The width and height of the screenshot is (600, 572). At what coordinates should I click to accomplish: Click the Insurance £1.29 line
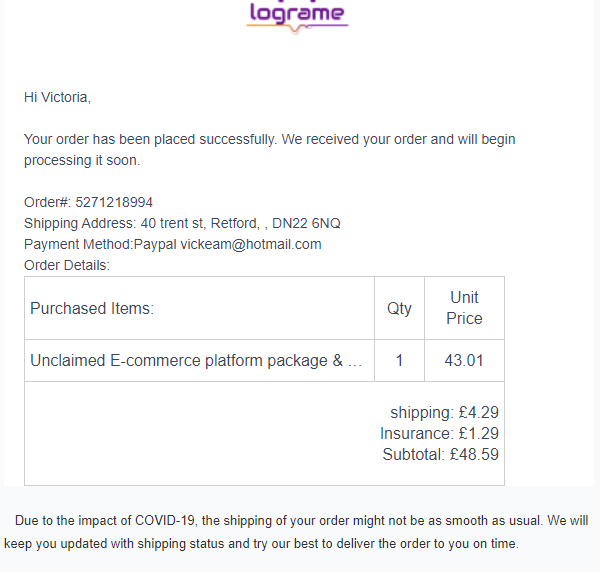pyautogui.click(x=439, y=433)
